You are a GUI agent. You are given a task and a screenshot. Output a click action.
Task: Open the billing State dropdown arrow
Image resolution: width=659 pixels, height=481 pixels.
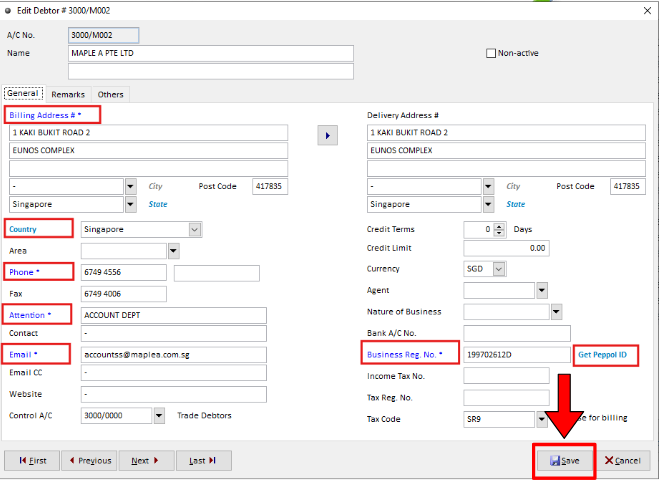point(131,204)
